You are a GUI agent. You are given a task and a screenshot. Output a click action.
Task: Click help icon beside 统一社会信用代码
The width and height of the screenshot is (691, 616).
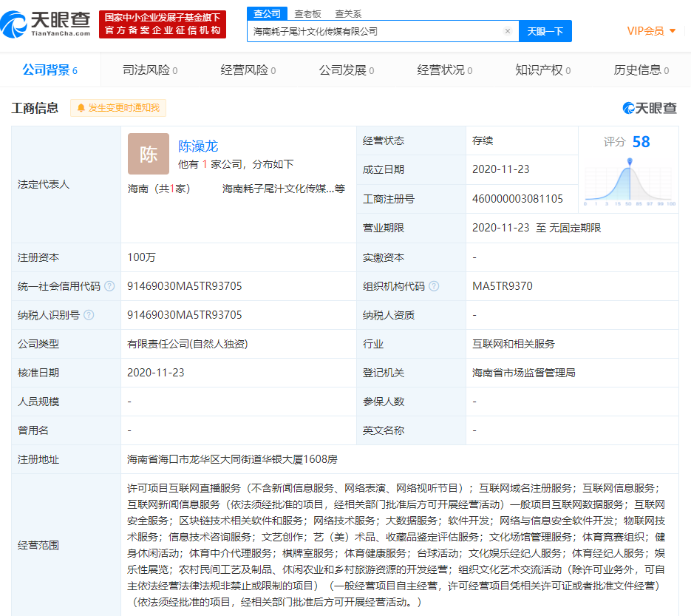(109, 286)
